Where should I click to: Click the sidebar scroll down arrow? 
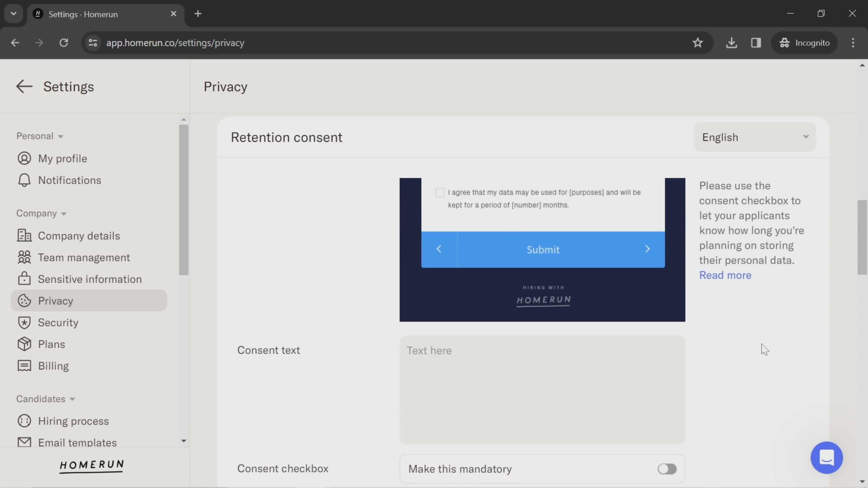coord(184,441)
